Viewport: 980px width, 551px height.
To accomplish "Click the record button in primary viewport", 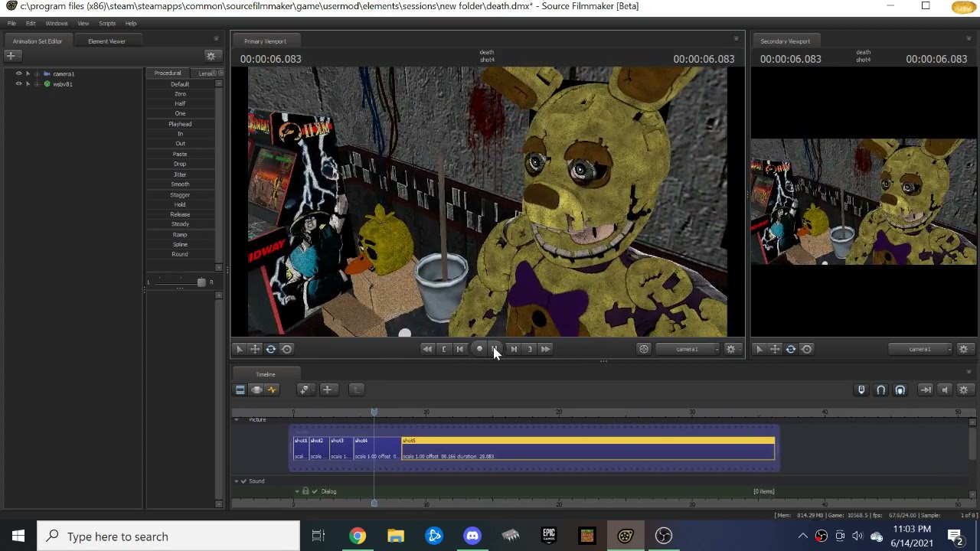I will point(479,349).
